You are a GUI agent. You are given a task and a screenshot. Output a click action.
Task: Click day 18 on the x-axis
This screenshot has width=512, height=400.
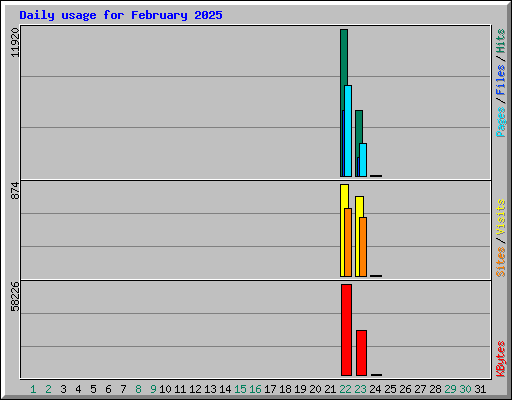tap(285, 389)
